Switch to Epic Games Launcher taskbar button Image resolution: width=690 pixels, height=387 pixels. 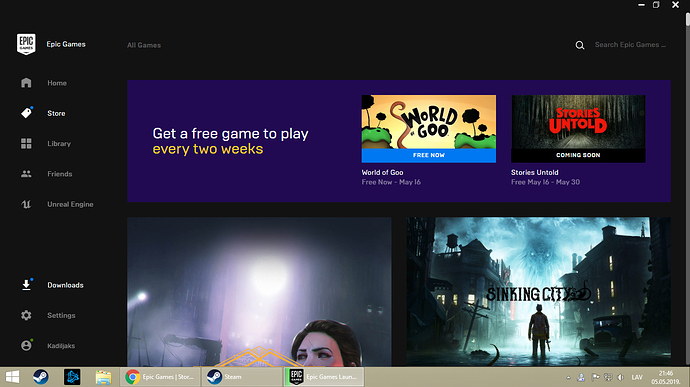[x=323, y=377]
